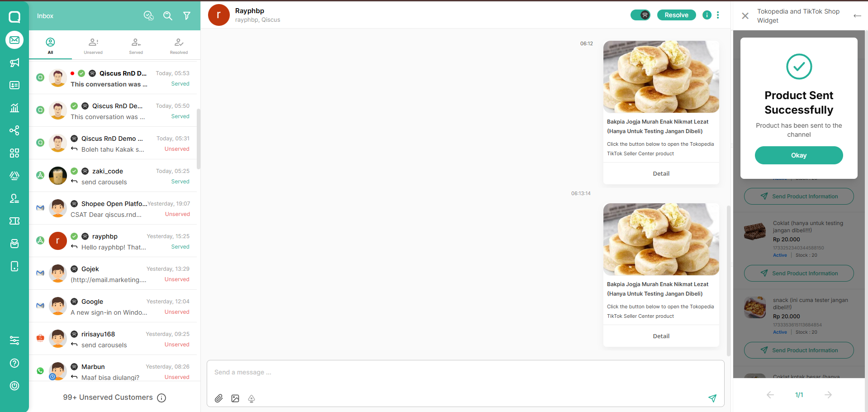Open the ririsayu168 conversation
868x412 pixels.
[113, 339]
